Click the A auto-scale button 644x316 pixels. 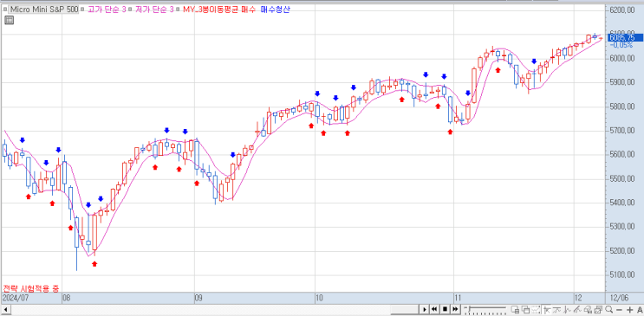coord(640,309)
